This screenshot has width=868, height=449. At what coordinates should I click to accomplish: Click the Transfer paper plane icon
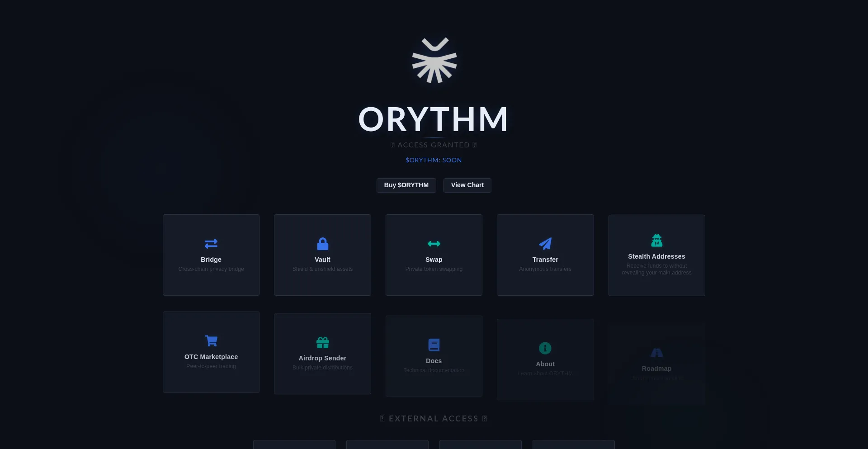pyautogui.click(x=545, y=244)
